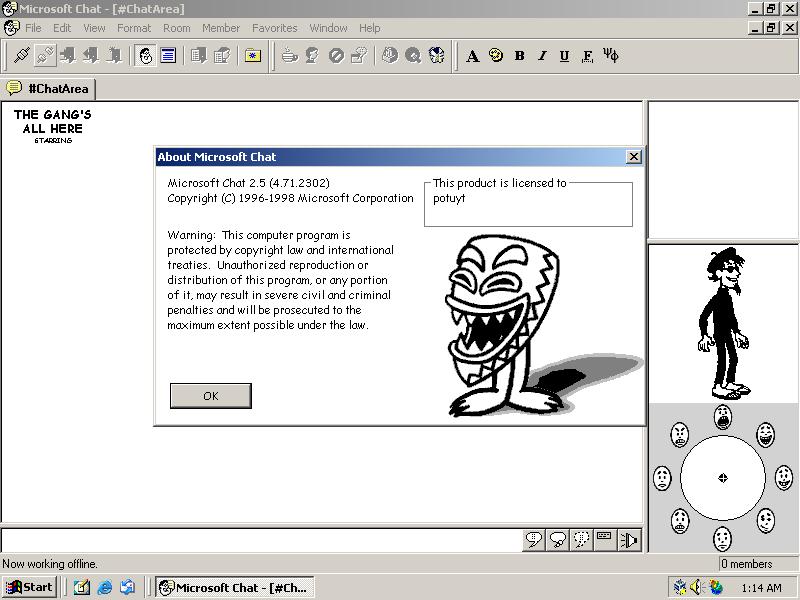
Task: Open the Room menu
Action: click(176, 28)
